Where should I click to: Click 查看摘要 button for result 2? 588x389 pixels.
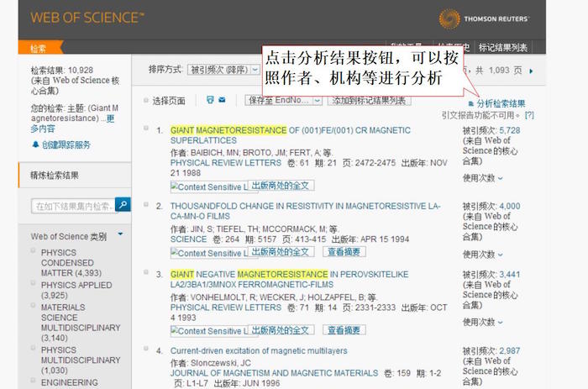tap(344, 252)
